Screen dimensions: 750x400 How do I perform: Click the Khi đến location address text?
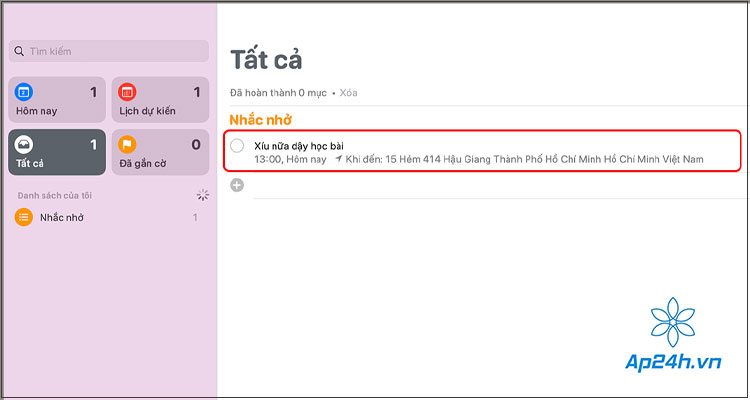click(524, 159)
